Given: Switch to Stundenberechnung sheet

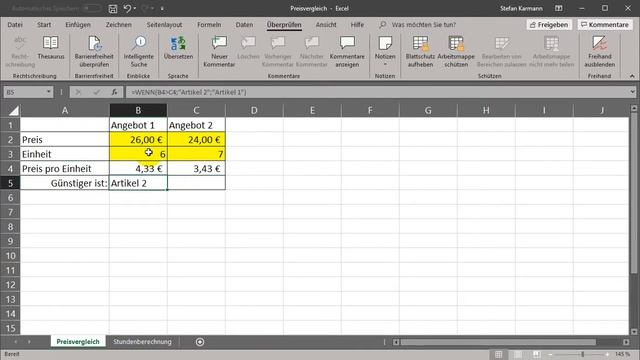Looking at the screenshot, I should click(142, 342).
